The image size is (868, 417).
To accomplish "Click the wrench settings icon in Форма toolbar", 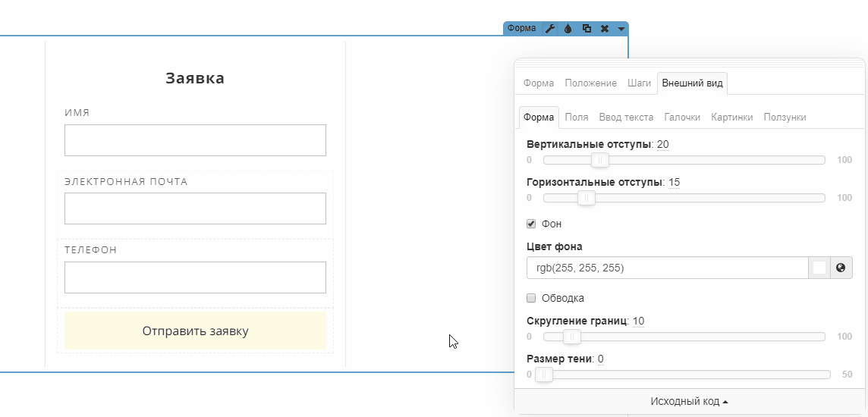I will [550, 29].
